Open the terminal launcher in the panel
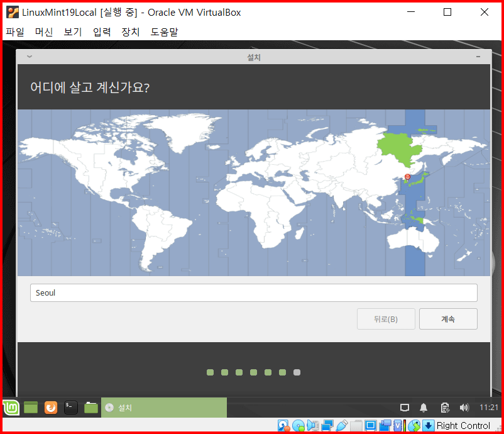 (71, 408)
